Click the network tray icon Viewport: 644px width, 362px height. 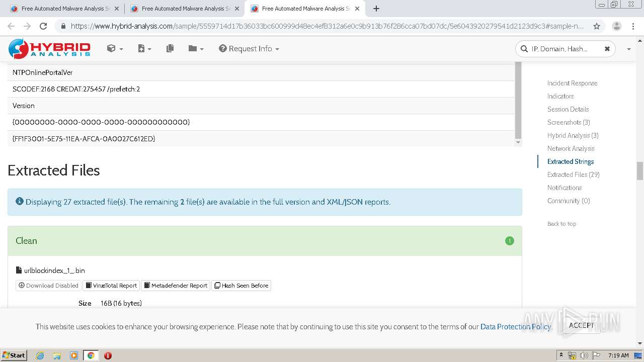point(572,355)
